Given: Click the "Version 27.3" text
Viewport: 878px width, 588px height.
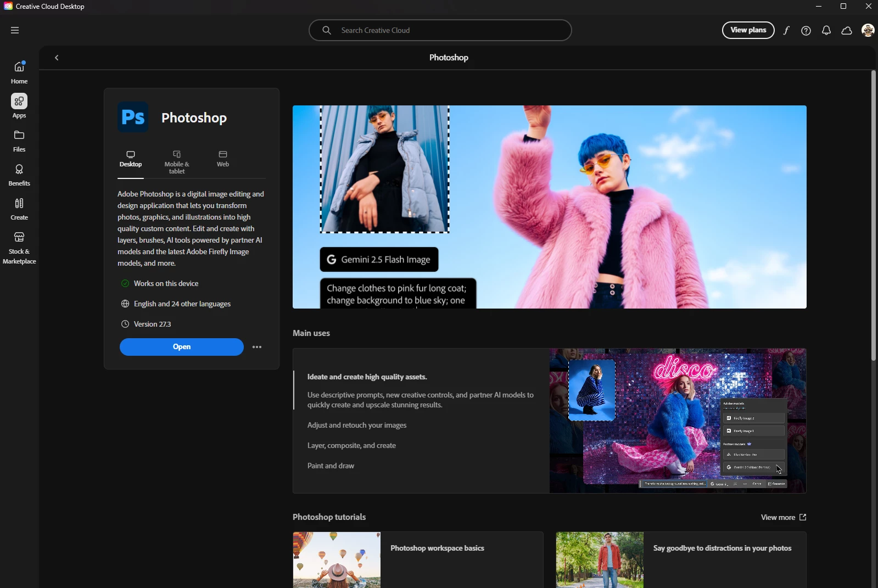Looking at the screenshot, I should tap(153, 324).
